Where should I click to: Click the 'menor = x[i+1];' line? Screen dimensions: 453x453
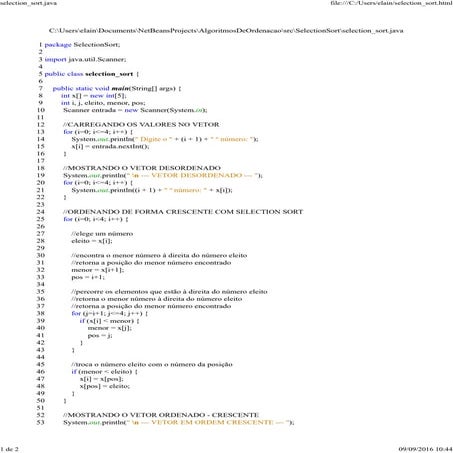click(x=98, y=270)
